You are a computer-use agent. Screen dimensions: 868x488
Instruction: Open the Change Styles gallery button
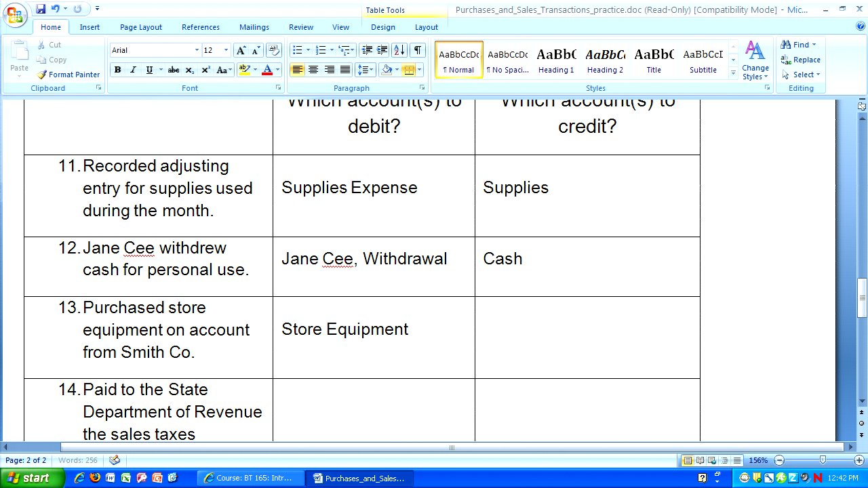pyautogui.click(x=755, y=61)
